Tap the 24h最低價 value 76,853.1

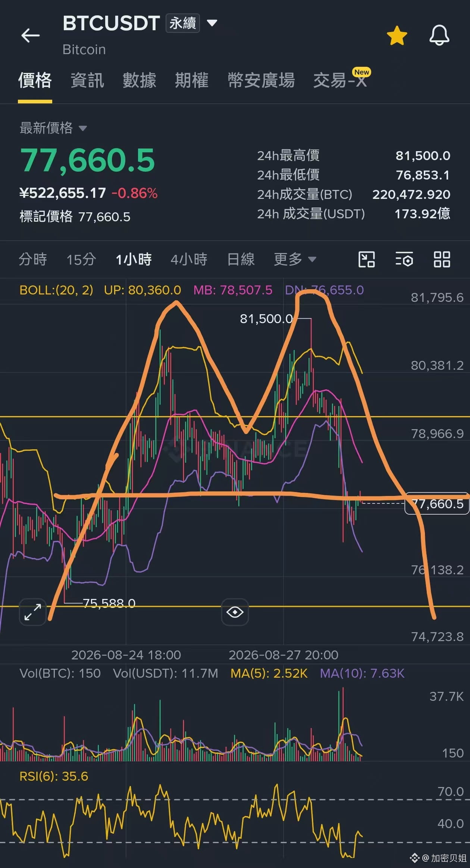pos(423,175)
